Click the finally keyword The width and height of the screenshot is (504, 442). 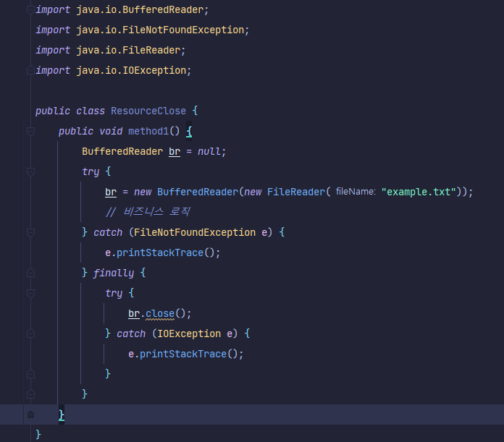[114, 273]
